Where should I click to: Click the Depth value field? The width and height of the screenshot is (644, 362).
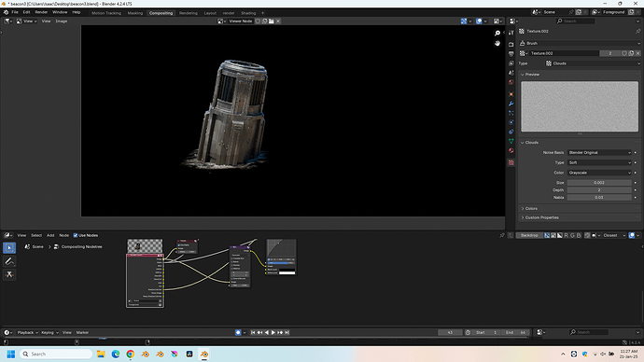[x=599, y=190]
